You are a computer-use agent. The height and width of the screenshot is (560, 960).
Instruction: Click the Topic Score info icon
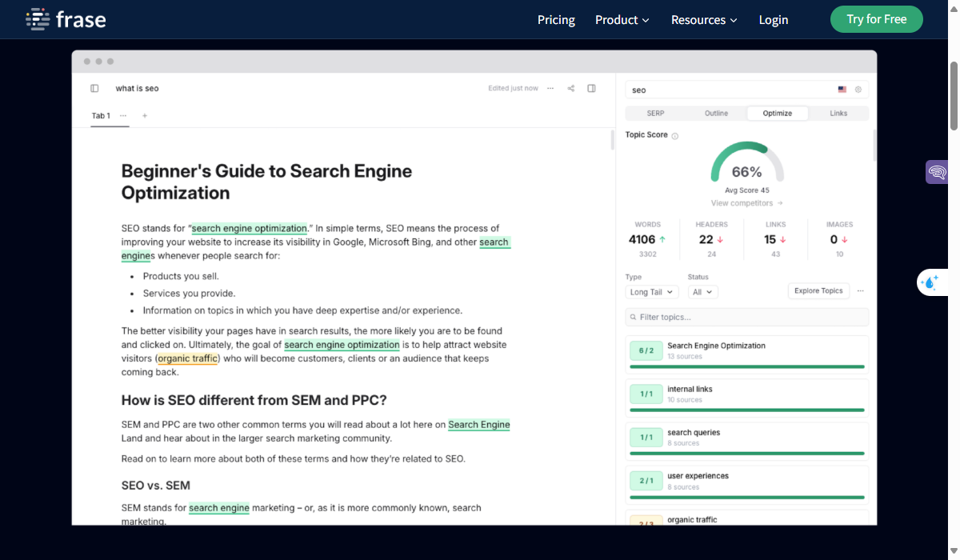[x=675, y=136]
